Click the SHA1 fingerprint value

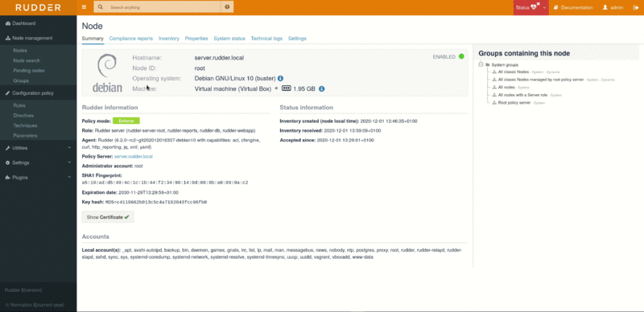coord(165,183)
